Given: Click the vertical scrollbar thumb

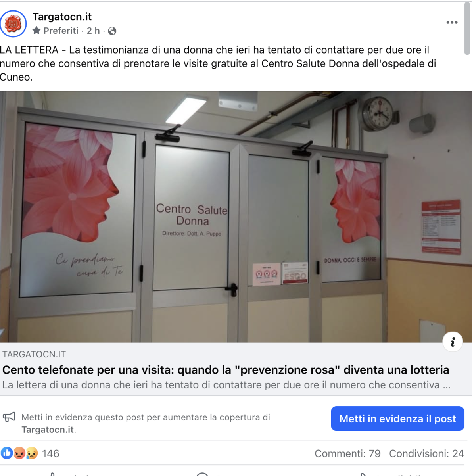Looking at the screenshot, I should tap(467, 29).
